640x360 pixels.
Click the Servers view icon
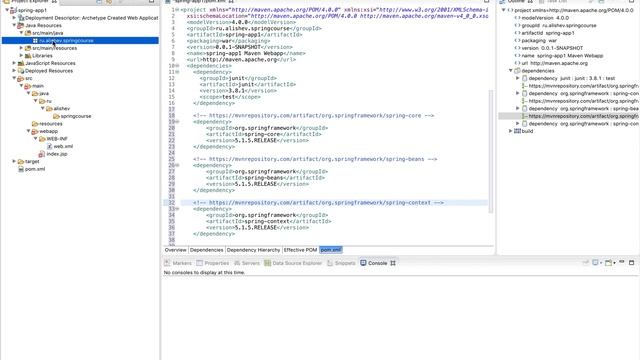[237, 263]
